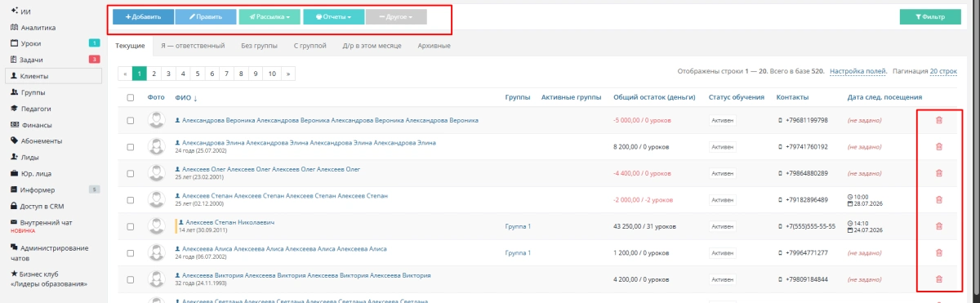980x303 pixels.
Task: Click Активен status for Алексеев Олег
Action: coord(723,173)
